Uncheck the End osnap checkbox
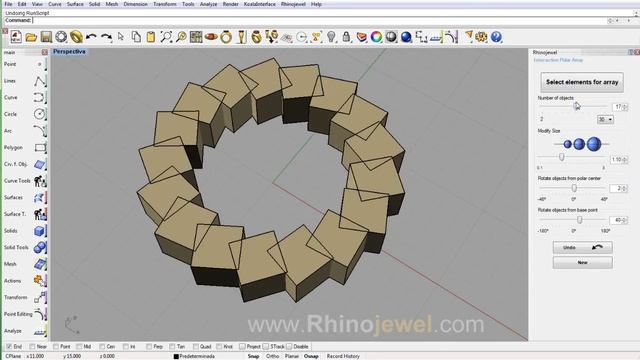The width and height of the screenshot is (640, 360). (x=9, y=347)
